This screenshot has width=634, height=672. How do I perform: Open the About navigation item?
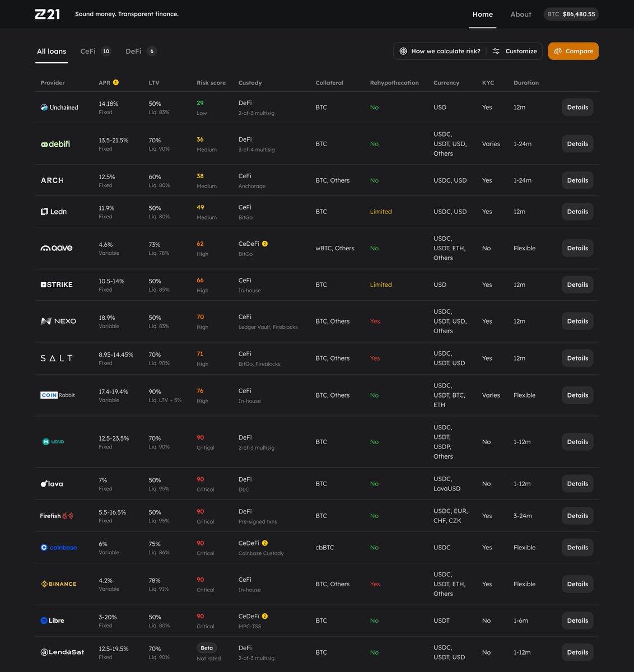(521, 14)
